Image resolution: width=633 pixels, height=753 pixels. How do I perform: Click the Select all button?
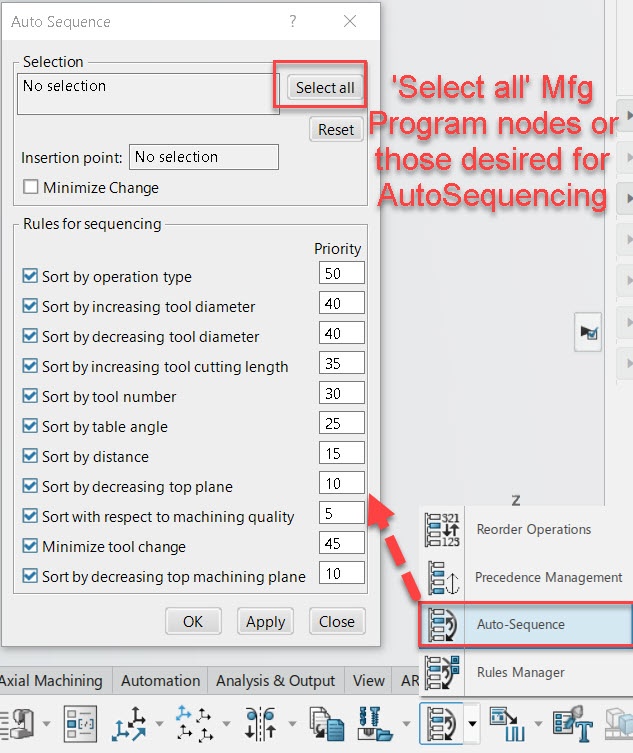(x=325, y=88)
